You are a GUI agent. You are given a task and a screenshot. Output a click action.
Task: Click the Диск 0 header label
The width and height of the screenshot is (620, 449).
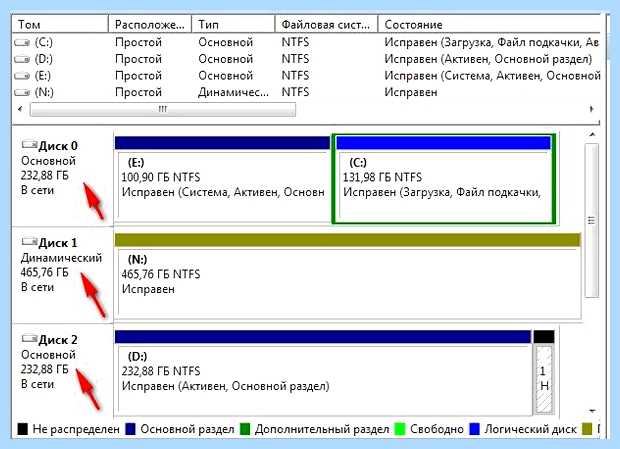point(58,146)
